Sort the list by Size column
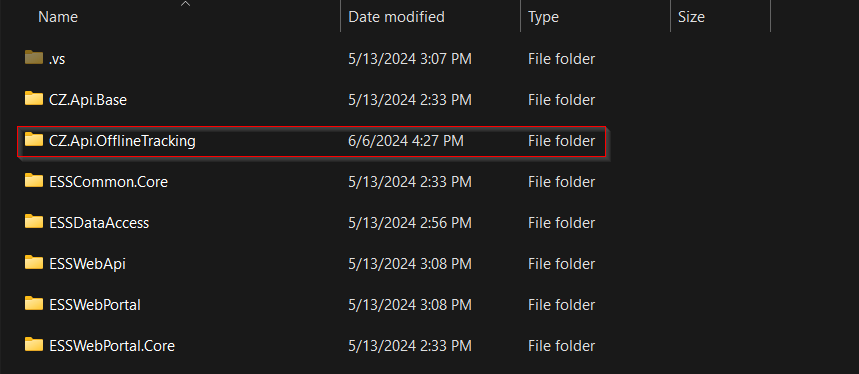The height and width of the screenshot is (374, 859). click(x=691, y=17)
